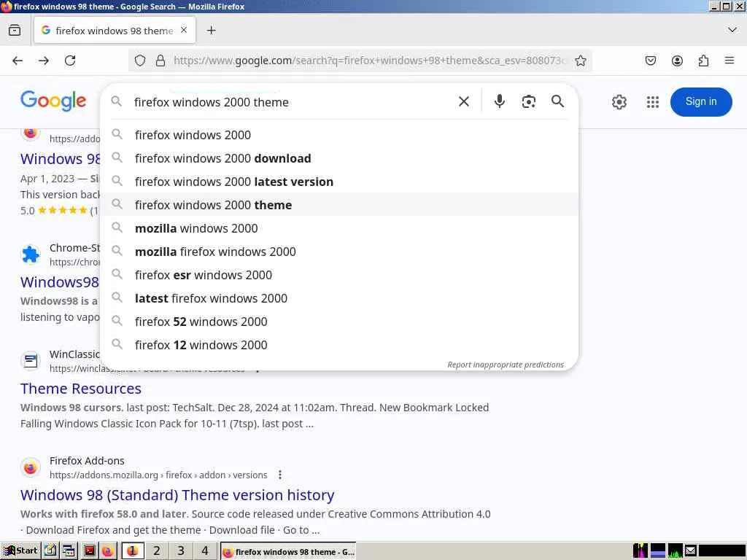Launch the terminal from taskbar
This screenshot has height=560, width=747.
(x=89, y=551)
